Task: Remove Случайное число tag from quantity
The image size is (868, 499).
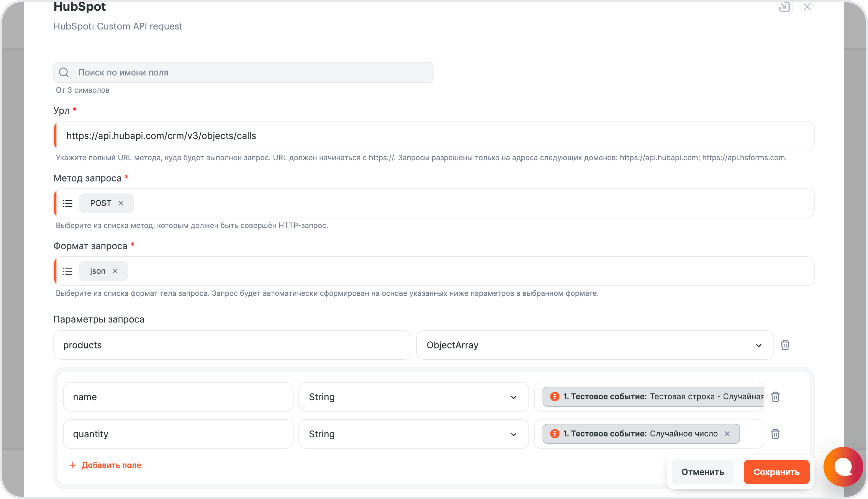Action: [729, 434]
